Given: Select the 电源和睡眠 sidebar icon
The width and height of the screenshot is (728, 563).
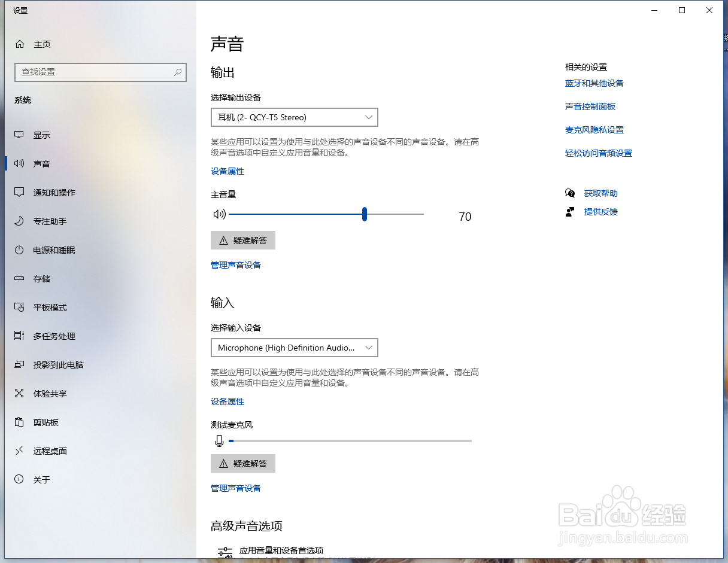Looking at the screenshot, I should tap(19, 249).
